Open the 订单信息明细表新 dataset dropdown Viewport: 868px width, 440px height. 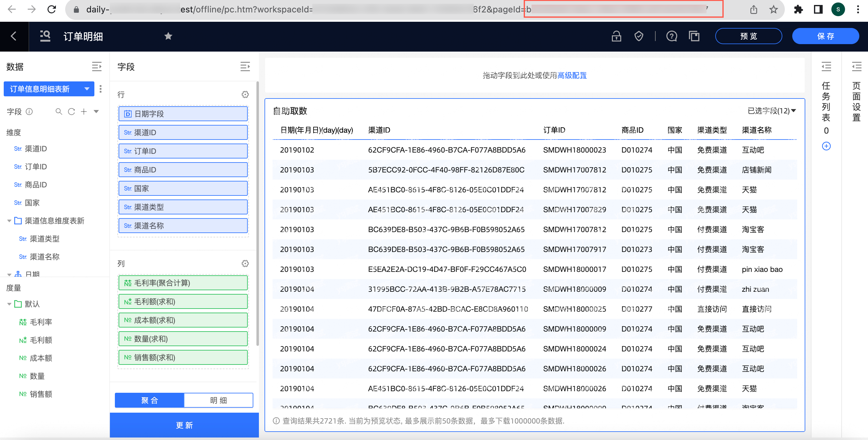pos(49,89)
